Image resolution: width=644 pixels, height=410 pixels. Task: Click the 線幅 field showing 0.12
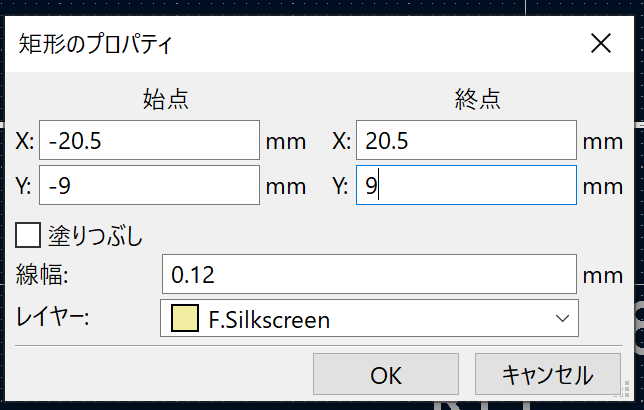coord(368,274)
